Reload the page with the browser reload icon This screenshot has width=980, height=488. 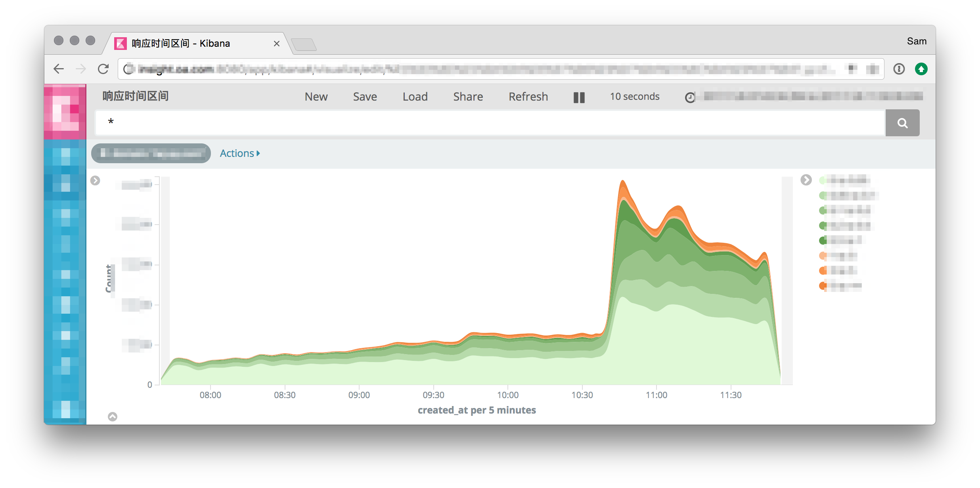[x=103, y=69]
